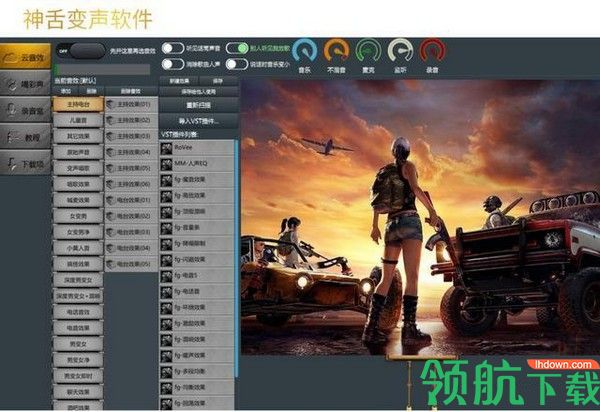This screenshot has width=600, height=412.
Task: Select the 女变男 category
Action: pyautogui.click(x=78, y=216)
